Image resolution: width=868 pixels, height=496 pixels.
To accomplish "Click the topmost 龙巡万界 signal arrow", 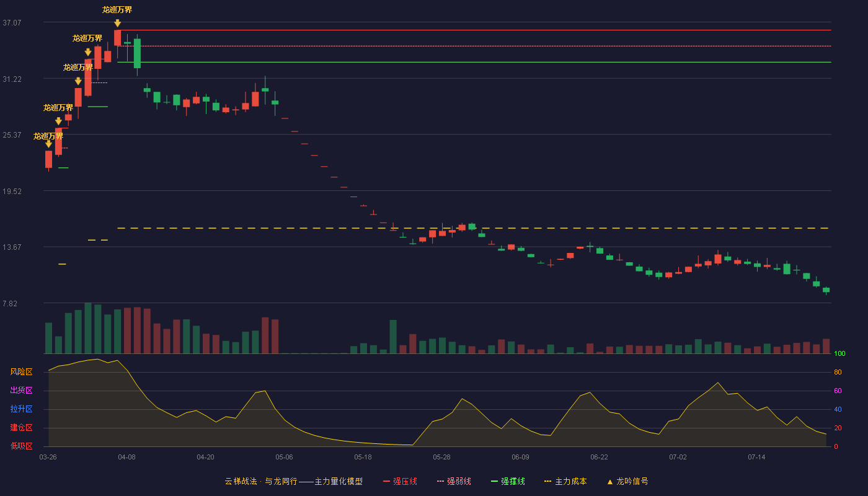I will tap(117, 24).
